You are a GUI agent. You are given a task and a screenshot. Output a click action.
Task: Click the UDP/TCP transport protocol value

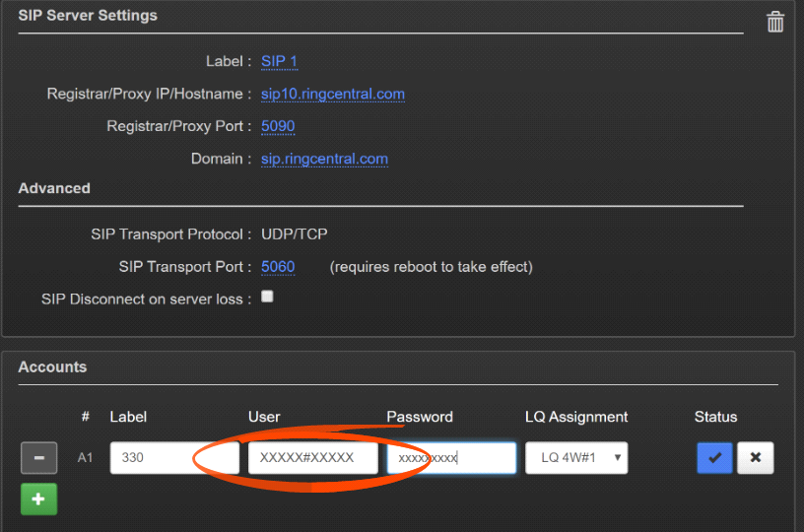[294, 234]
